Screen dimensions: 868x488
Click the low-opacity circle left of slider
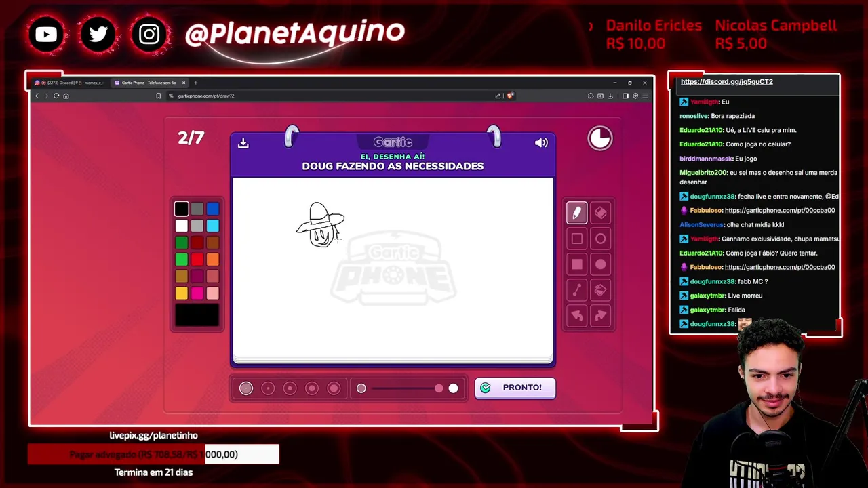point(361,388)
